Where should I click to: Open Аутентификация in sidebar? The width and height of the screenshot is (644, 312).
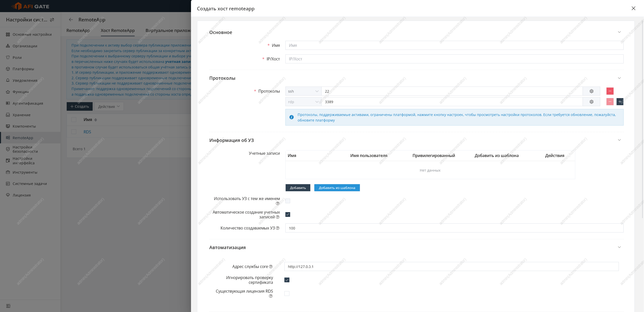coord(30,103)
